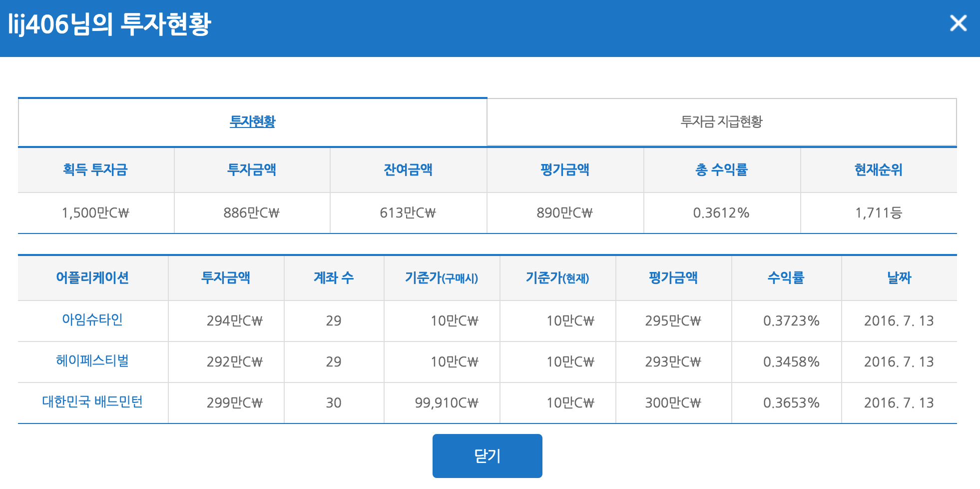Click the 99,910C₩ purchase price cell

tap(446, 403)
